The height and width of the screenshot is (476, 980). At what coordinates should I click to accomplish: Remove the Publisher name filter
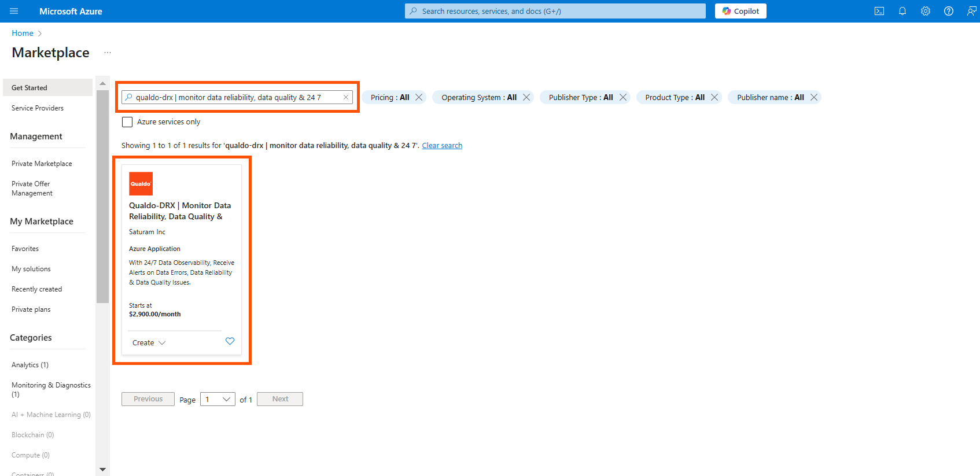[x=814, y=97]
